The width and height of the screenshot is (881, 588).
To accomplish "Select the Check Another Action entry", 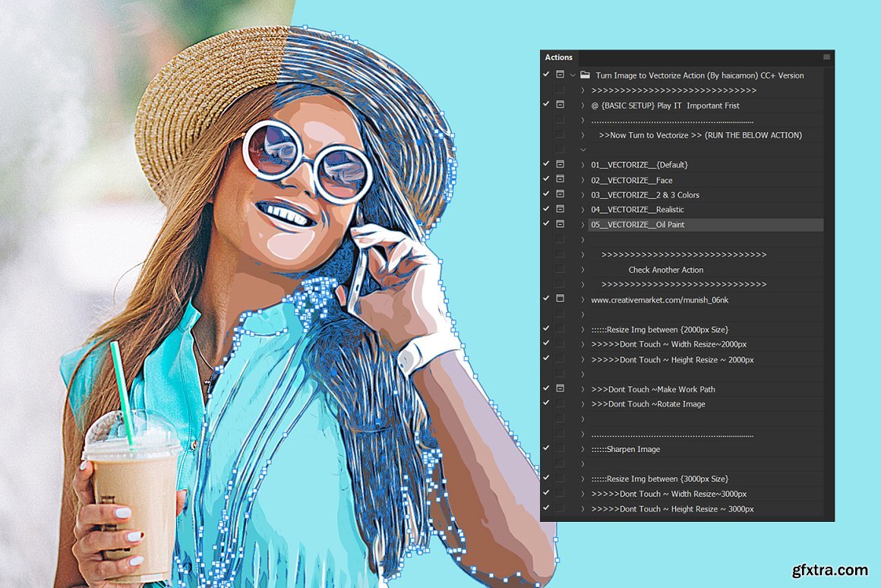I will [x=665, y=270].
